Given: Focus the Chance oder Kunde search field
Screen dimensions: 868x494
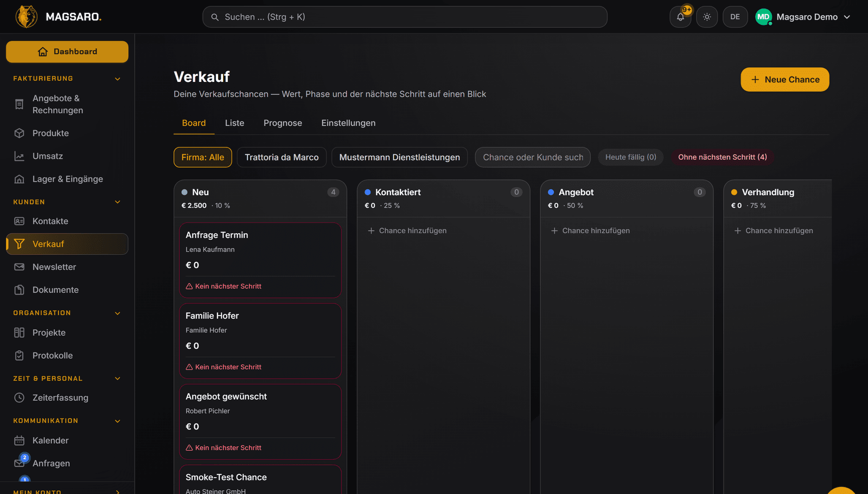Looking at the screenshot, I should [x=533, y=157].
